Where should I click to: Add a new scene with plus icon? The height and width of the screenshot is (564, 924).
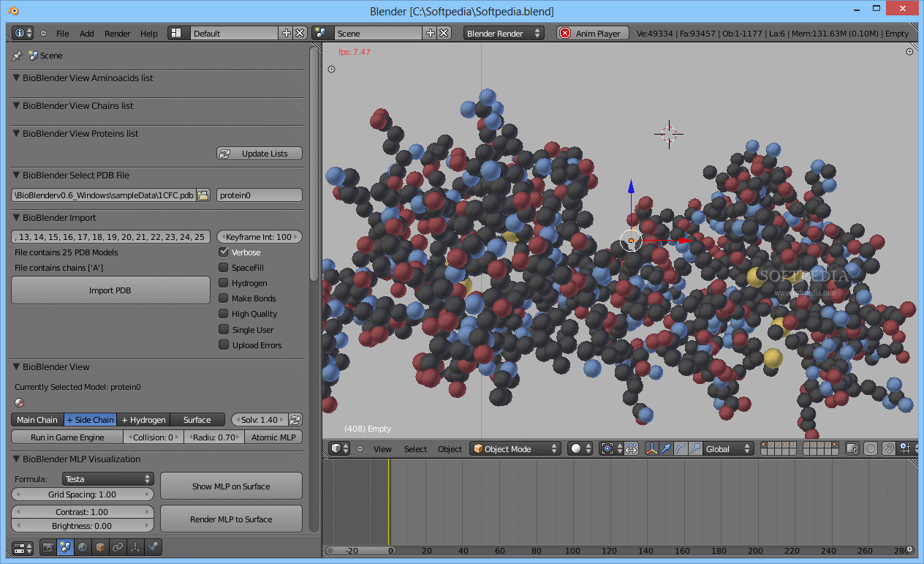[x=430, y=34]
